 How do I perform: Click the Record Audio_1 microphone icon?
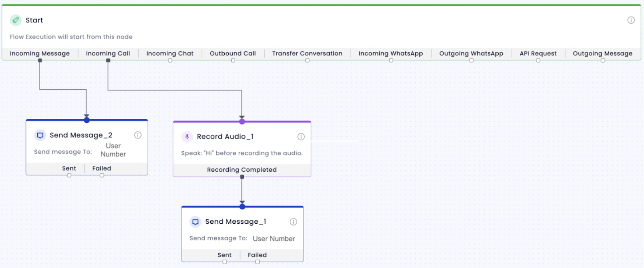pyautogui.click(x=187, y=137)
